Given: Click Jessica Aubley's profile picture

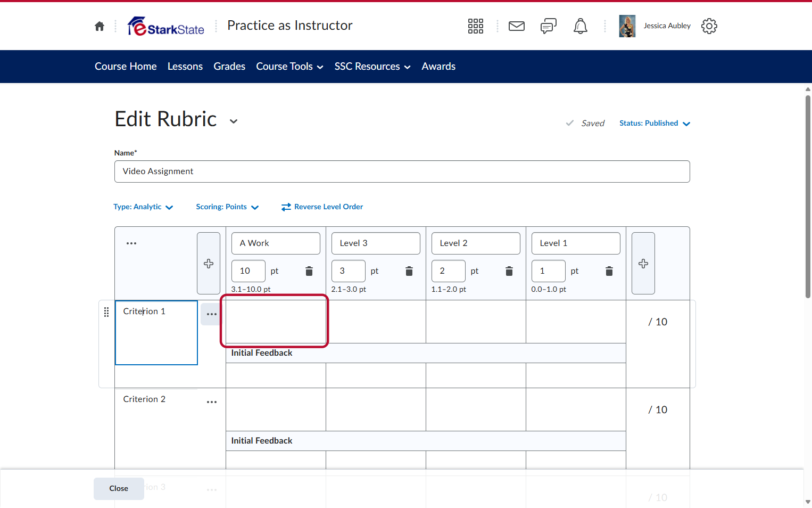Looking at the screenshot, I should point(627,26).
